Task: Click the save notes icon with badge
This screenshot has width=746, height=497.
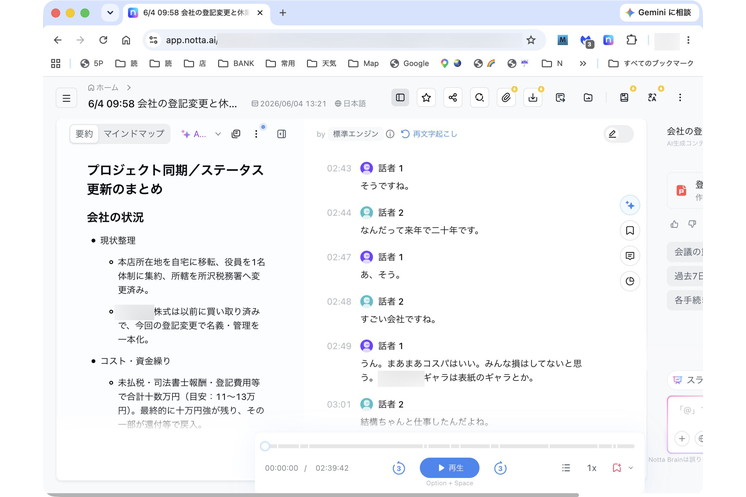Action: (x=624, y=97)
